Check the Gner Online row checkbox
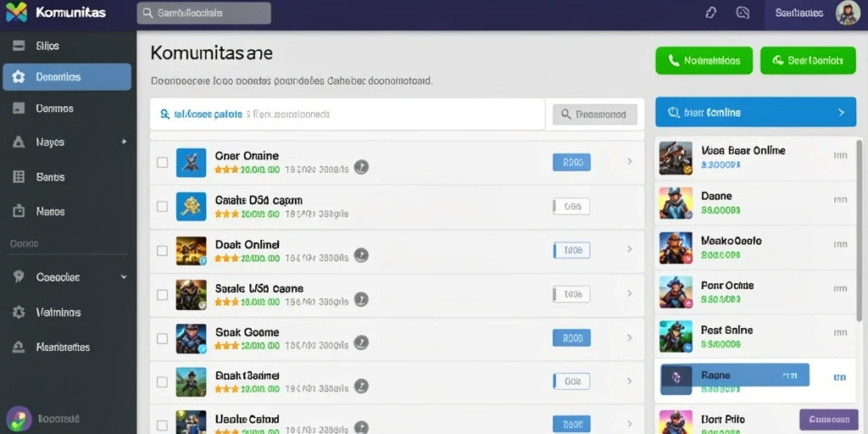The height and width of the screenshot is (434, 868). click(x=162, y=162)
